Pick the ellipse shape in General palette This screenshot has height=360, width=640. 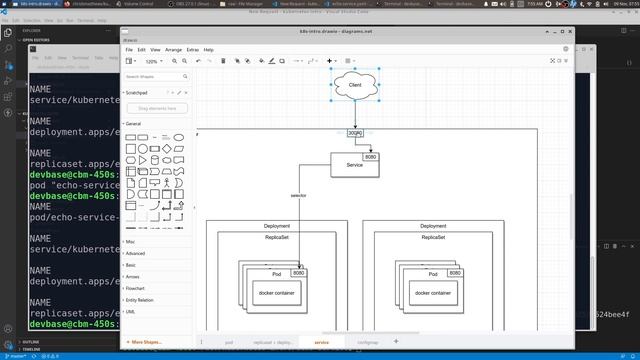pos(178,138)
